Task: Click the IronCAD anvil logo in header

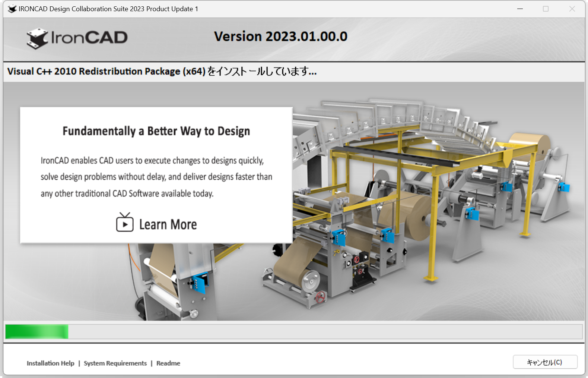Action: tap(37, 38)
